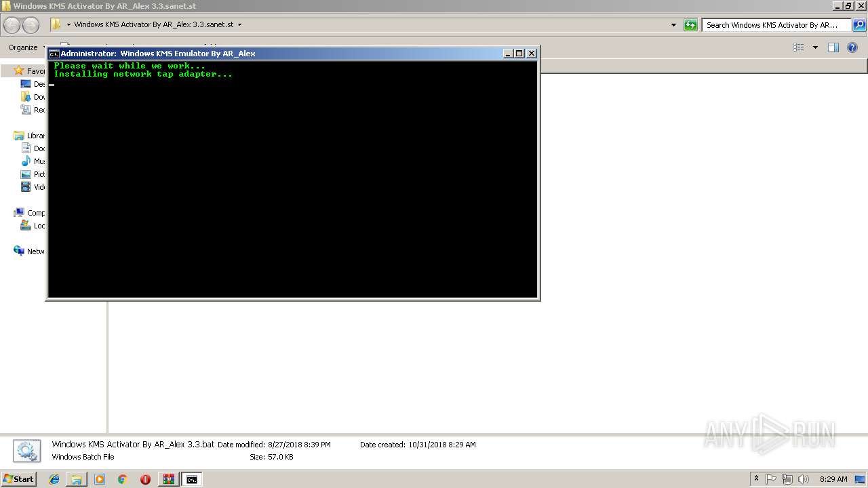Open the address bar folder path
Screen dimensions: 868x488
[x=153, y=24]
